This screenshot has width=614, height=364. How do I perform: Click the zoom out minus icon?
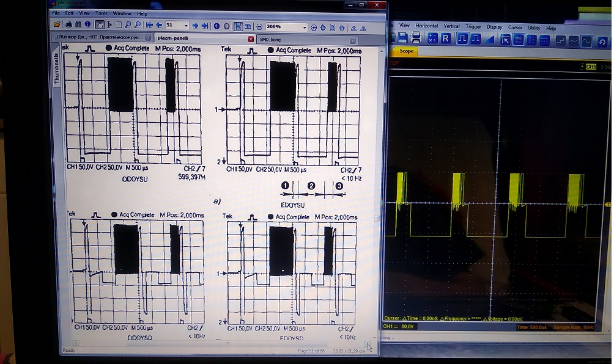pos(259,27)
